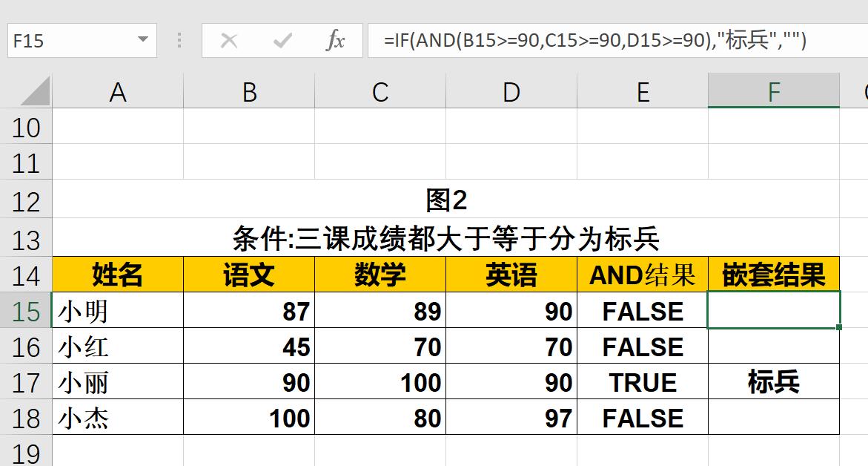Screen dimensions: 868x466
Task: Select the name cell 小丽
Action: coord(118,381)
